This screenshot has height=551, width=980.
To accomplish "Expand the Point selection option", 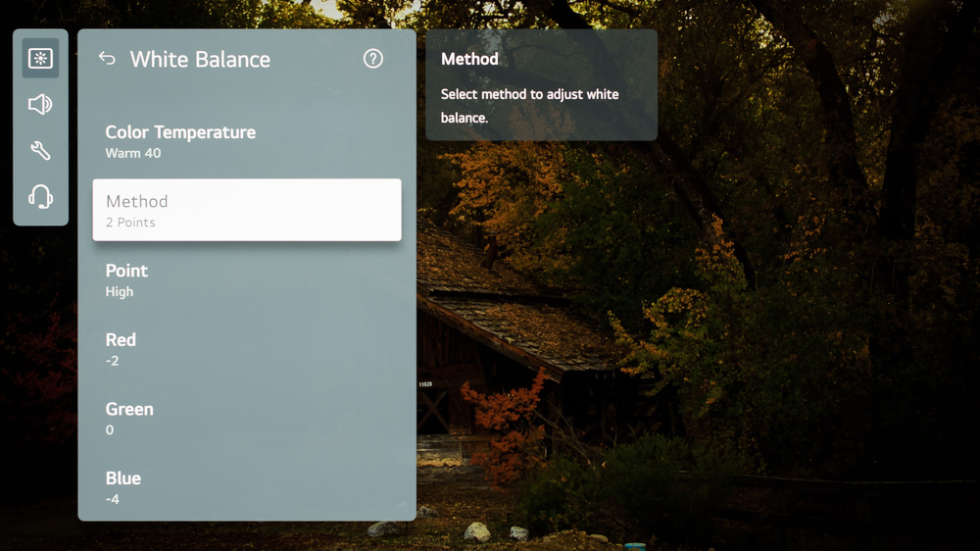I will pyautogui.click(x=126, y=271).
